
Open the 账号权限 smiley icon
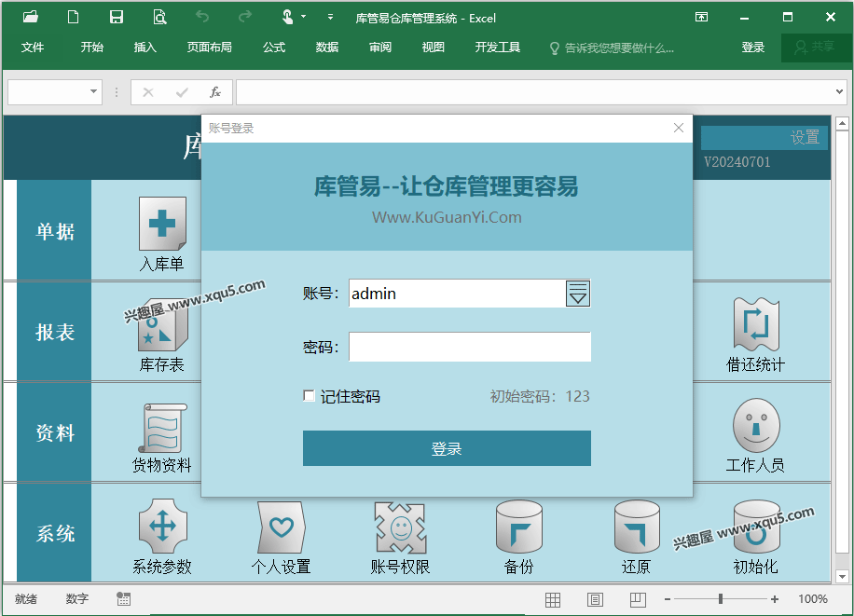[400, 527]
